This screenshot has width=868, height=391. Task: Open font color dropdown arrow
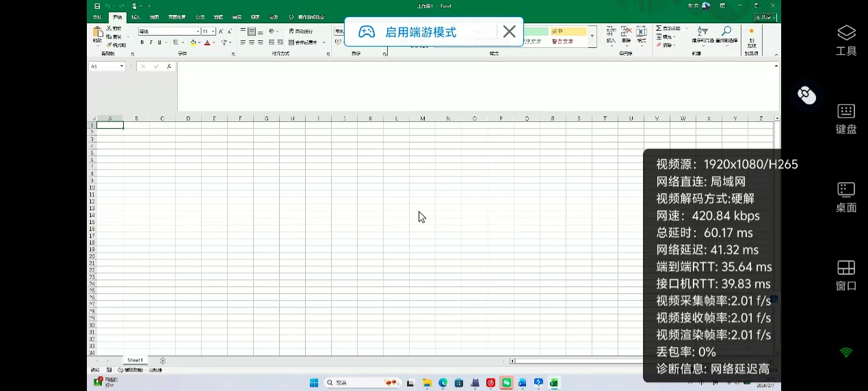[x=213, y=42]
